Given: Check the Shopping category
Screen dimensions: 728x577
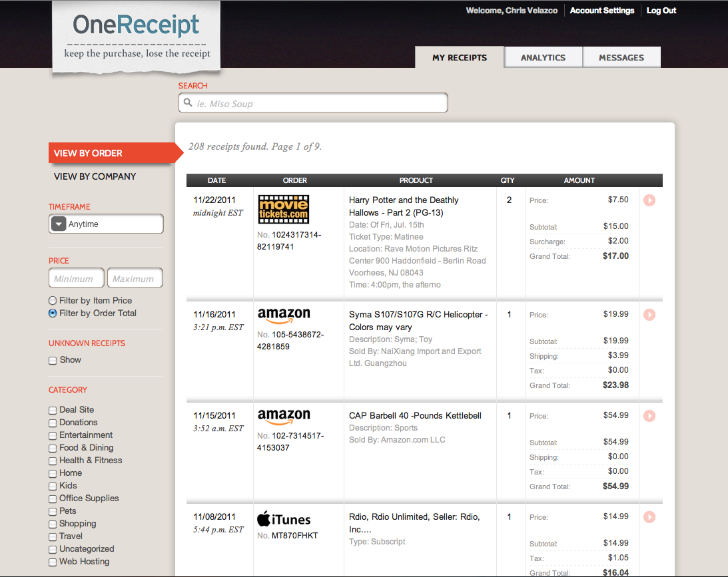Looking at the screenshot, I should 53,524.
